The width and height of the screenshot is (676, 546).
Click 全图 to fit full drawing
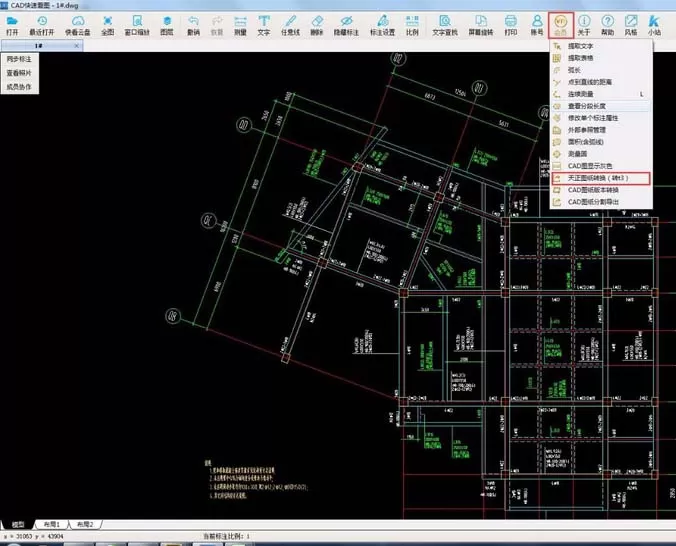coord(108,25)
